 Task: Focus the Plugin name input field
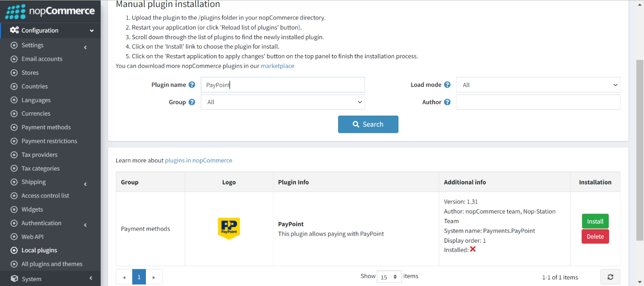[x=283, y=85]
